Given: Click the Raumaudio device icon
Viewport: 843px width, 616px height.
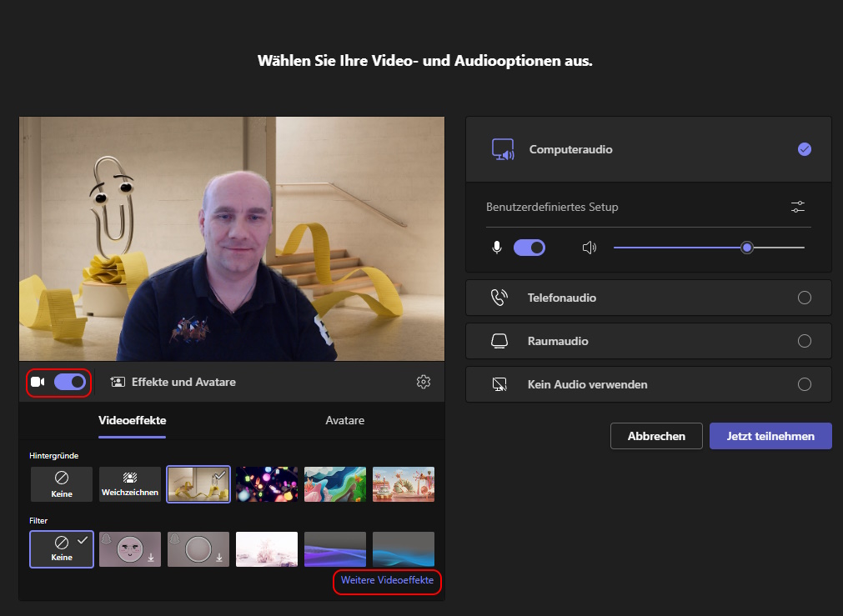Looking at the screenshot, I should click(x=499, y=341).
